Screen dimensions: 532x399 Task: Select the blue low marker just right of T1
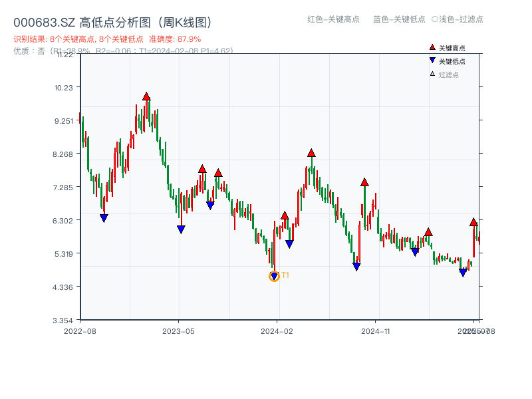point(289,244)
